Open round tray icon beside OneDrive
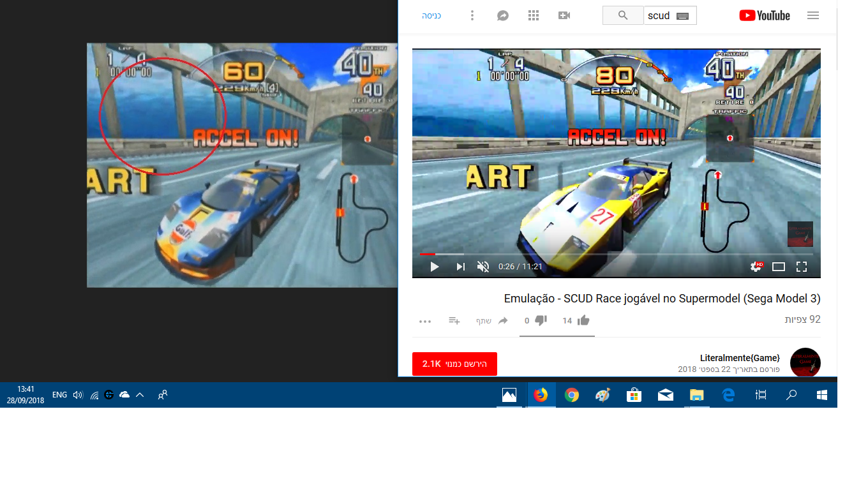This screenshot has height=490, width=868. click(x=109, y=395)
